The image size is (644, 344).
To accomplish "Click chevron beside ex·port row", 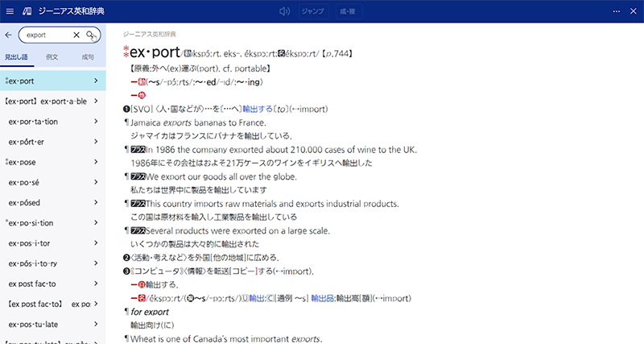I will click(x=96, y=81).
